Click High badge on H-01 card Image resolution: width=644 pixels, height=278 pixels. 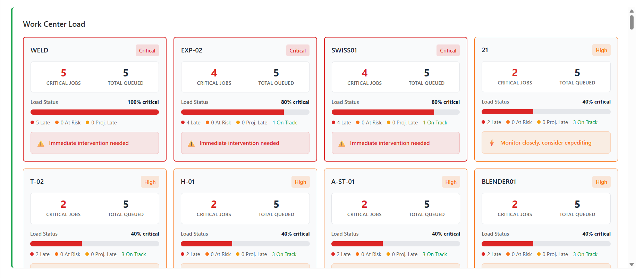tap(300, 182)
